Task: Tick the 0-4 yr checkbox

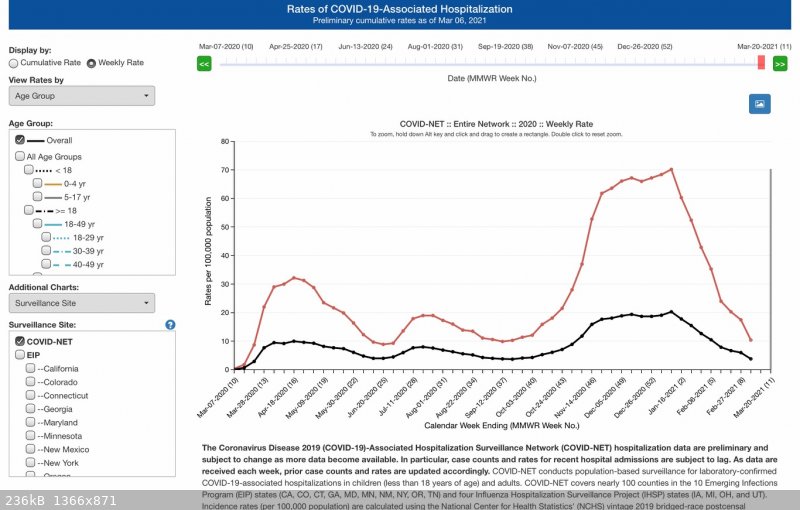Action: coord(37,183)
